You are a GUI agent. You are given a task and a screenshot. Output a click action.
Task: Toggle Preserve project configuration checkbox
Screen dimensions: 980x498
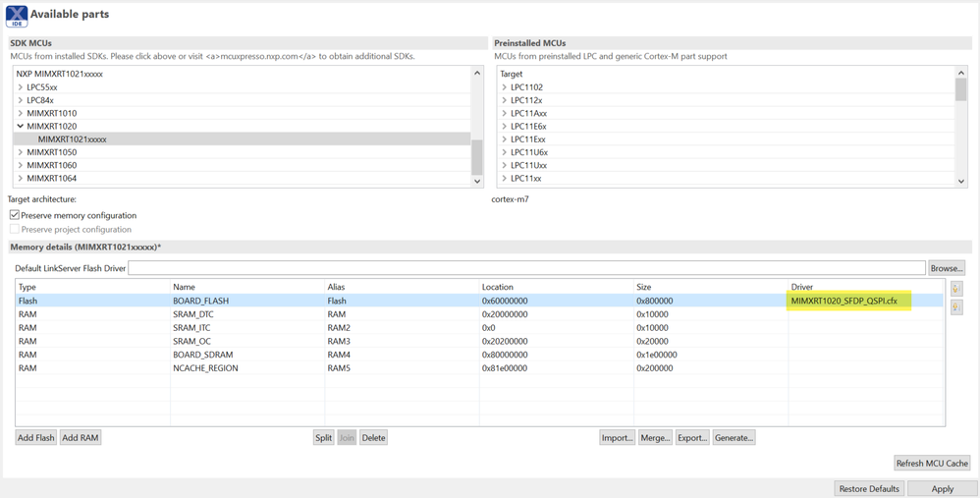(15, 229)
